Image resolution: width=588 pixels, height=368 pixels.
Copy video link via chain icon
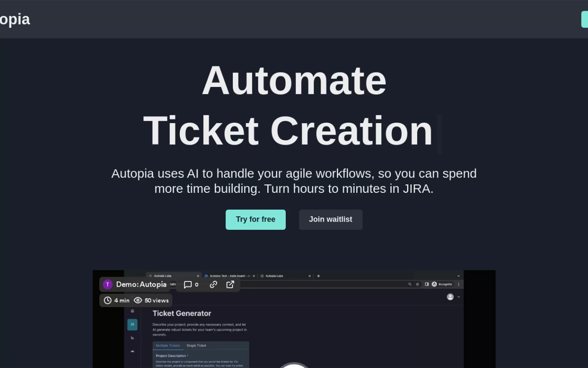[x=213, y=285]
